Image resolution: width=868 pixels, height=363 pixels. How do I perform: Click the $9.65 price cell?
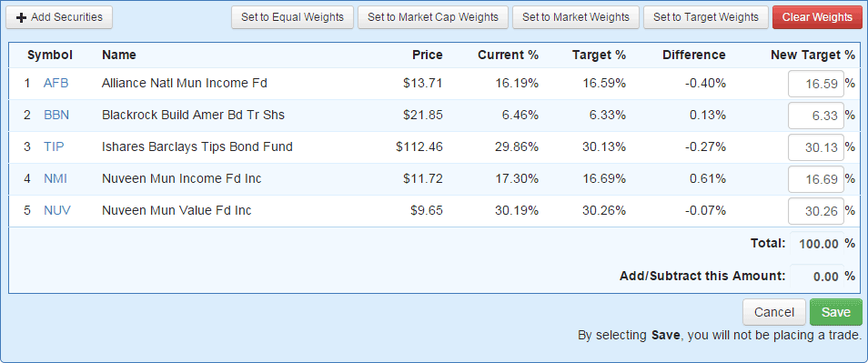[426, 211]
